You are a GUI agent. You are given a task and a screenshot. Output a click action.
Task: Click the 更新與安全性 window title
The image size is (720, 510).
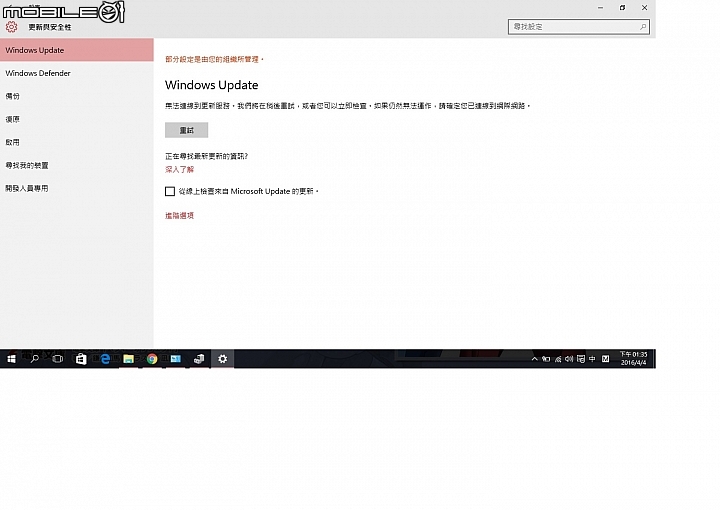click(x=50, y=27)
